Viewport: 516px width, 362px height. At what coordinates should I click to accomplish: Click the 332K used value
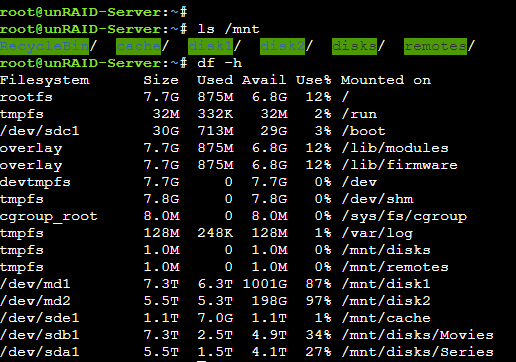point(216,114)
